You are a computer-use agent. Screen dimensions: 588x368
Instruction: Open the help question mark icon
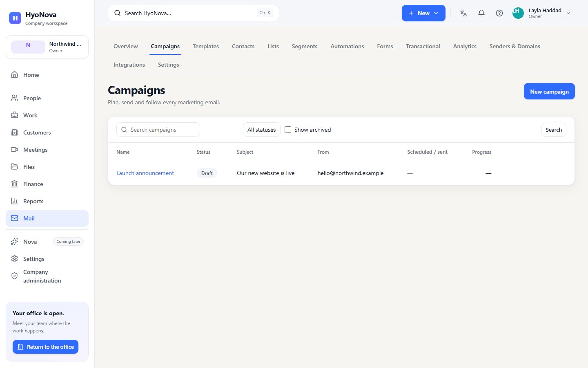tap(499, 13)
